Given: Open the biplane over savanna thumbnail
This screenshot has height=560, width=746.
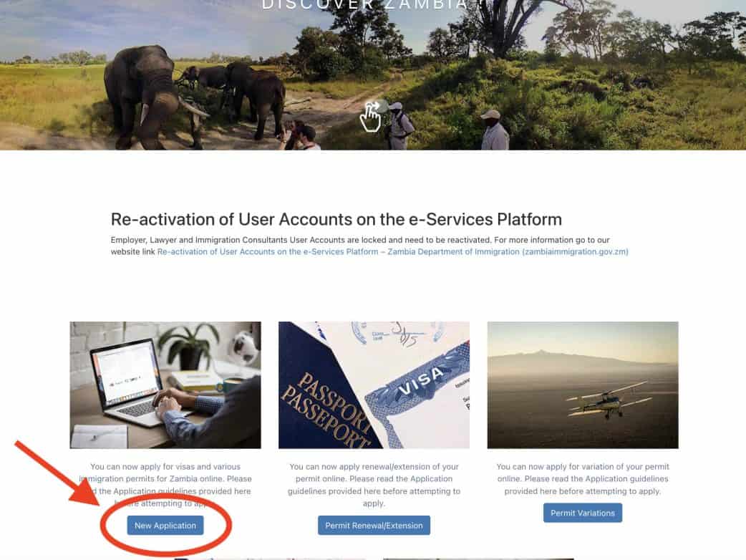Looking at the screenshot, I should pos(583,385).
